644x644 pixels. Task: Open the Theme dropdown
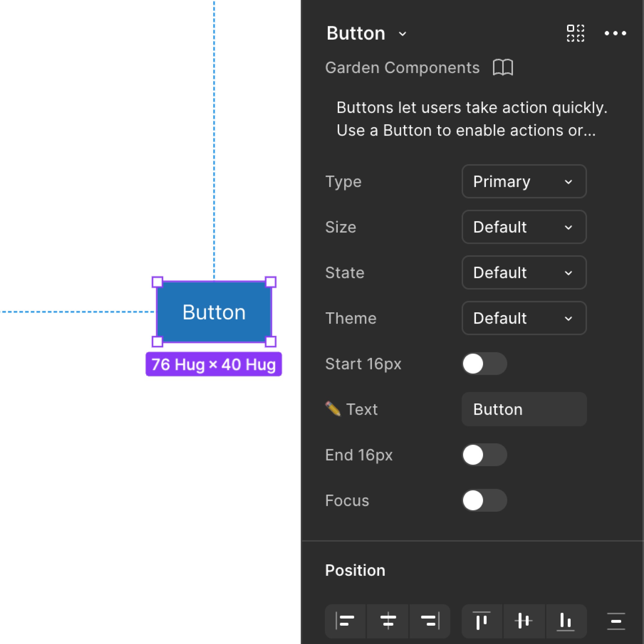point(524,318)
